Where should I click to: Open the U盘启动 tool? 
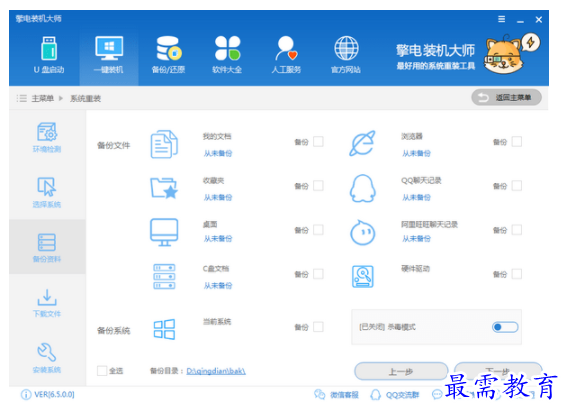(49, 55)
